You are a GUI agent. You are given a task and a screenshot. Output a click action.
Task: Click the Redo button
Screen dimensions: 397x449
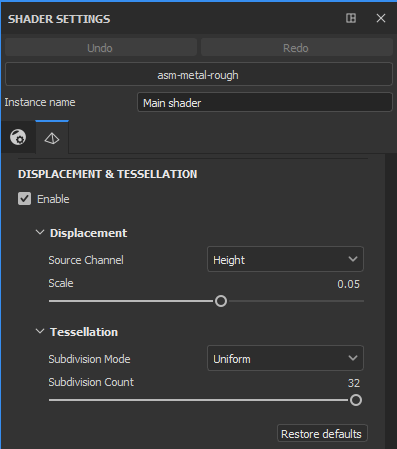coord(297,48)
